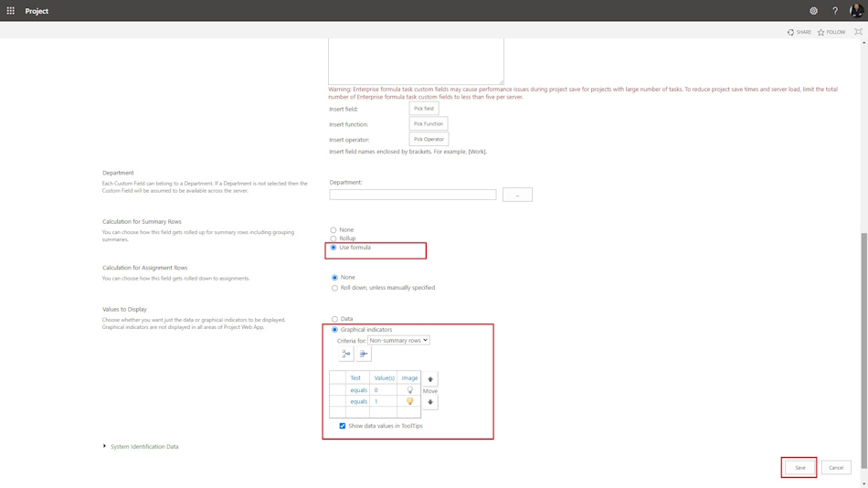The height and width of the screenshot is (488, 868).
Task: Click the Cancel button
Action: (836, 468)
